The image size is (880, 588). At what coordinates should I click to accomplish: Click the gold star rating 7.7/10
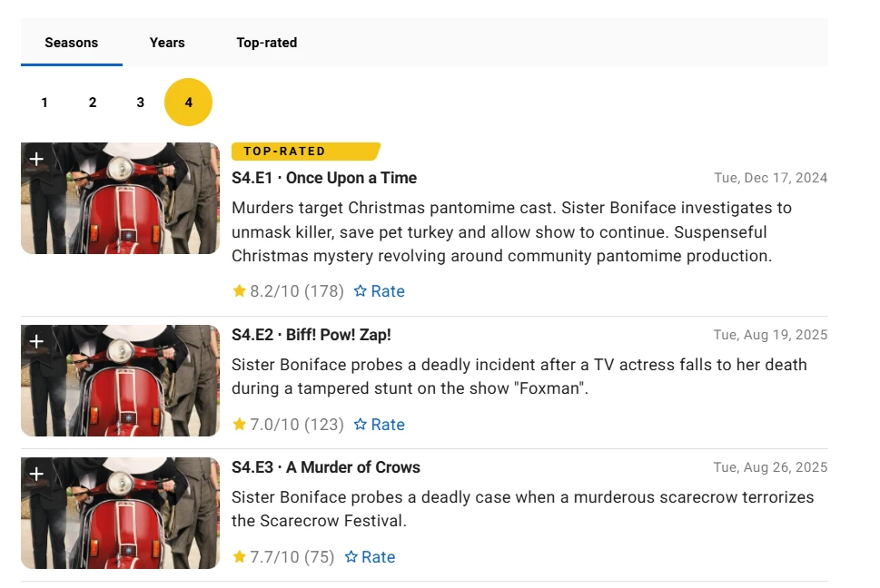tap(240, 557)
